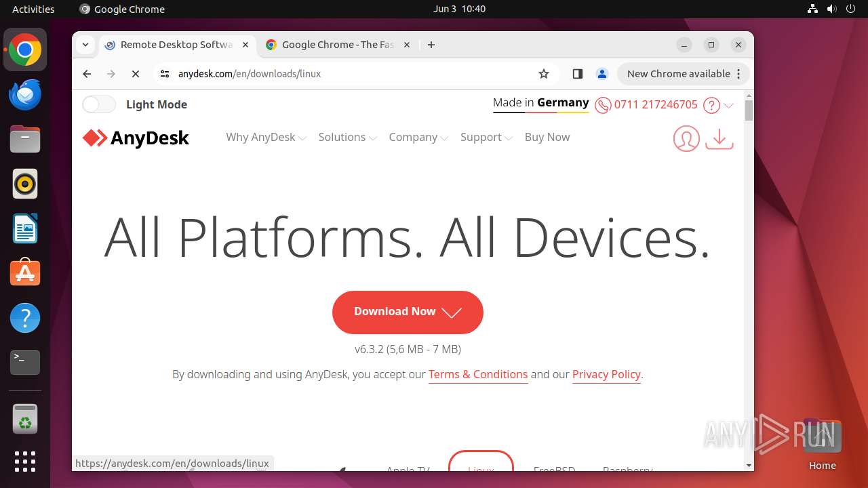Viewport: 868px width, 488px height.
Task: Open the user account icon
Action: (686, 138)
